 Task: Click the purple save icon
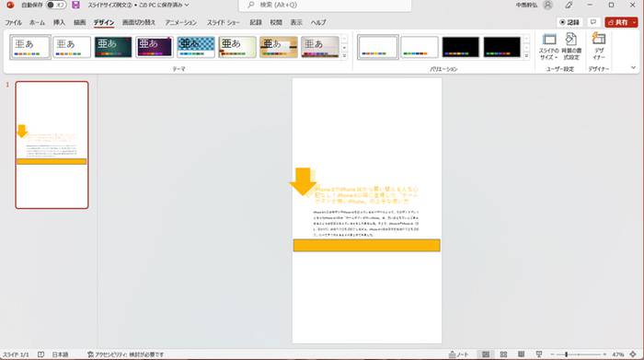(75, 5)
